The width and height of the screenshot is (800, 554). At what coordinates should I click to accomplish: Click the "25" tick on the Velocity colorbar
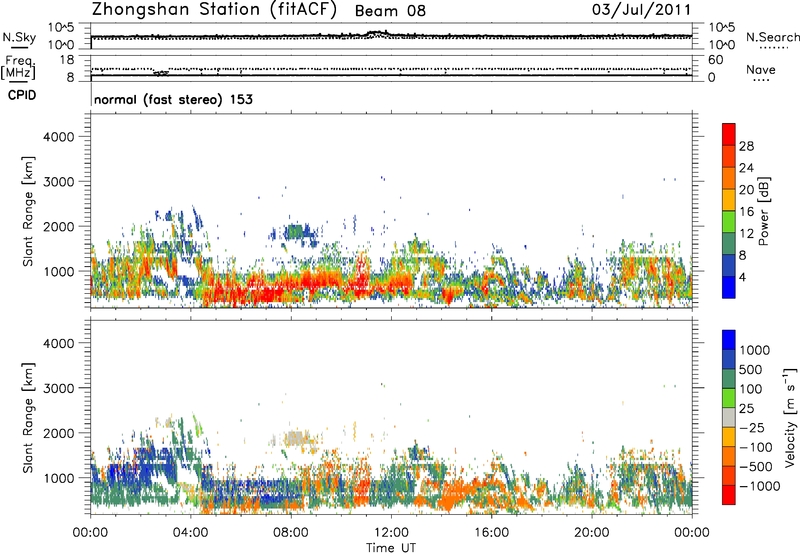coord(746,408)
